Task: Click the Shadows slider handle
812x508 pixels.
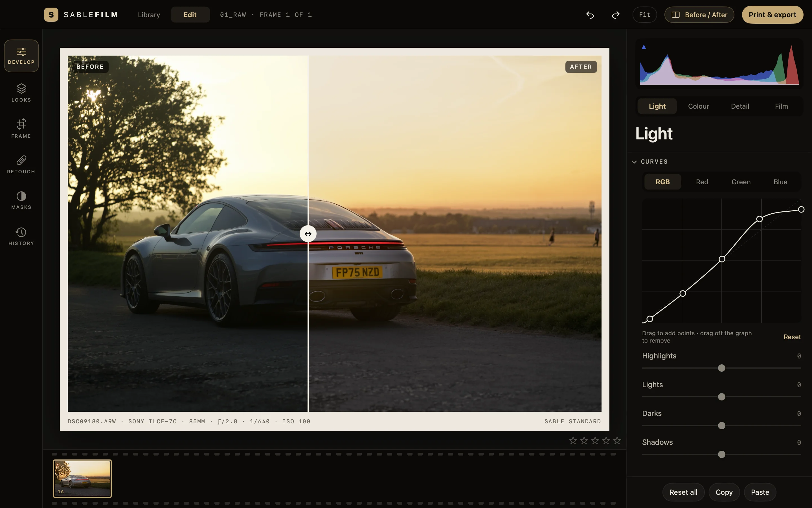Action: pyautogui.click(x=721, y=454)
